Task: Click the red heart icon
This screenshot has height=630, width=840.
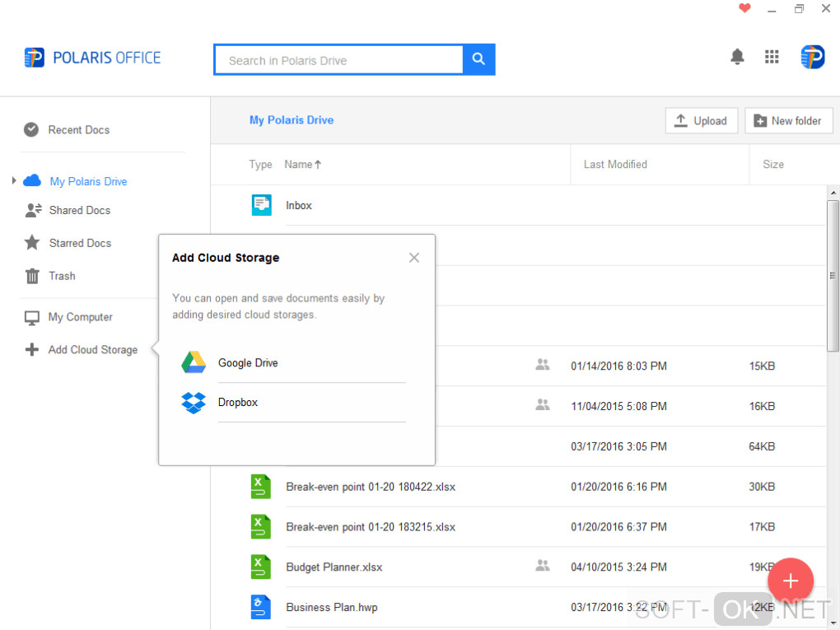Action: click(744, 9)
